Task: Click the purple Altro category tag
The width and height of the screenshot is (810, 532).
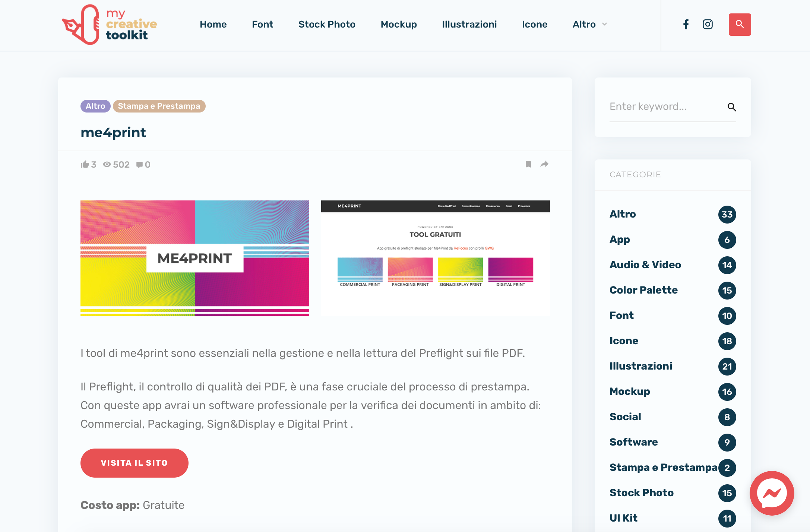Action: click(x=95, y=106)
